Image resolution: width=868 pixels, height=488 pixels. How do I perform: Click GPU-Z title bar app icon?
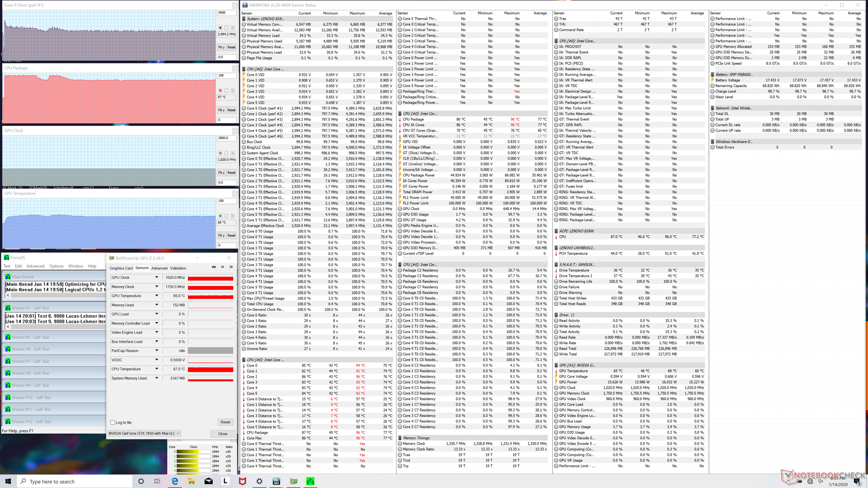111,258
